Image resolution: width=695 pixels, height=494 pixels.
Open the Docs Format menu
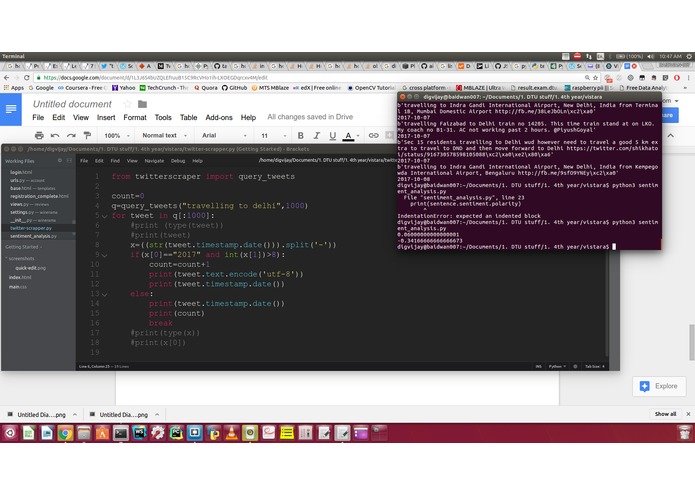click(x=135, y=117)
